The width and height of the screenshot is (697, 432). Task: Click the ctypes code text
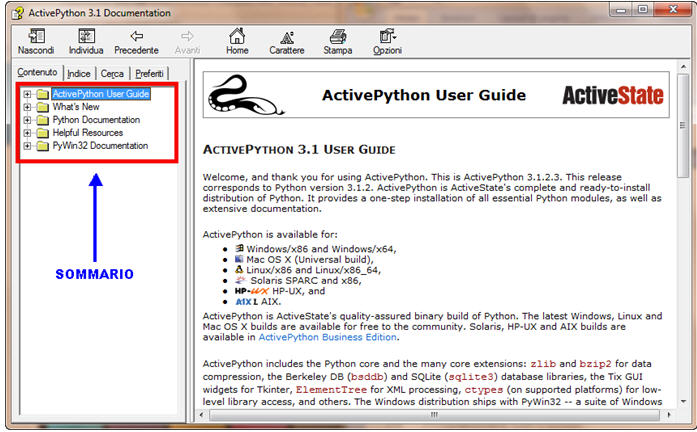pyautogui.click(x=484, y=390)
